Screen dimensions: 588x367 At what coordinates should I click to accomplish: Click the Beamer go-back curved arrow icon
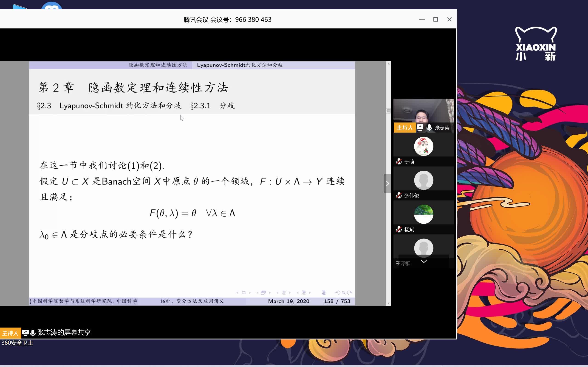[337, 292]
